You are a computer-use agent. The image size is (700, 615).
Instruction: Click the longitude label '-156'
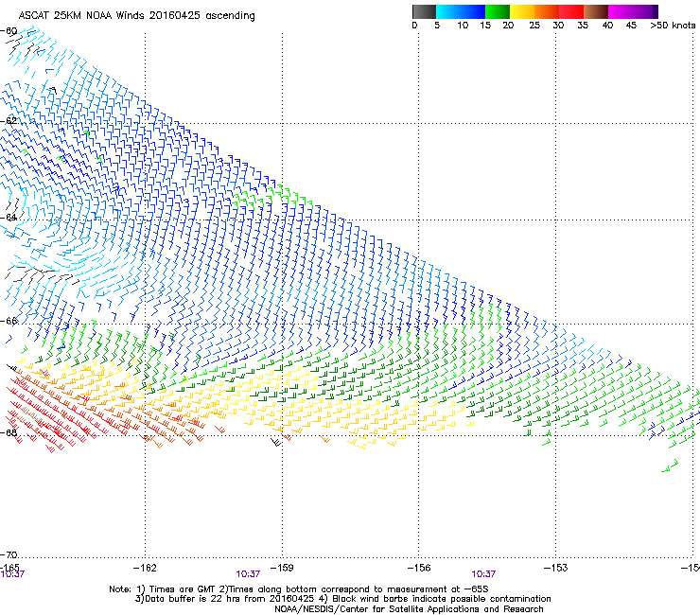point(419,568)
